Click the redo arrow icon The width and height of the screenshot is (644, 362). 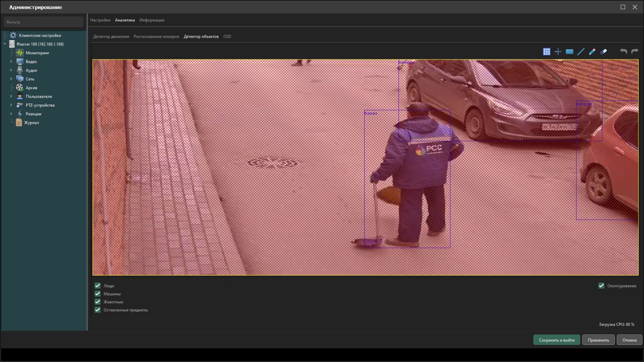click(x=634, y=52)
